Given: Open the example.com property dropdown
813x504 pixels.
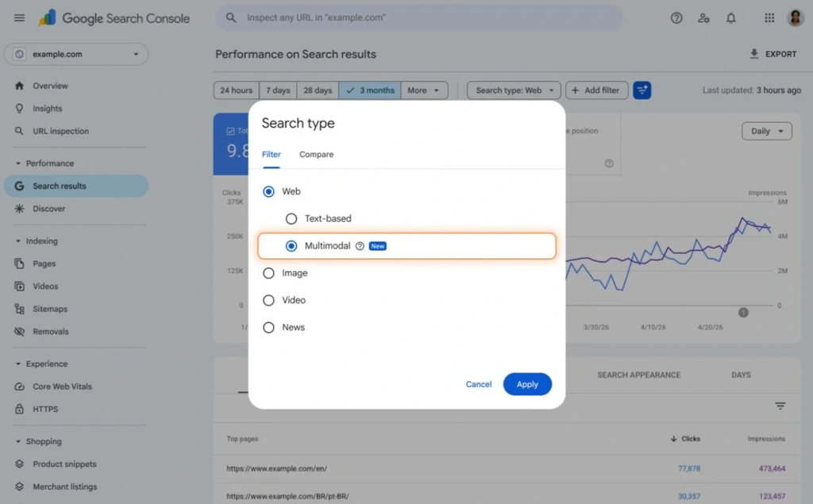Looking at the screenshot, I should coord(76,54).
